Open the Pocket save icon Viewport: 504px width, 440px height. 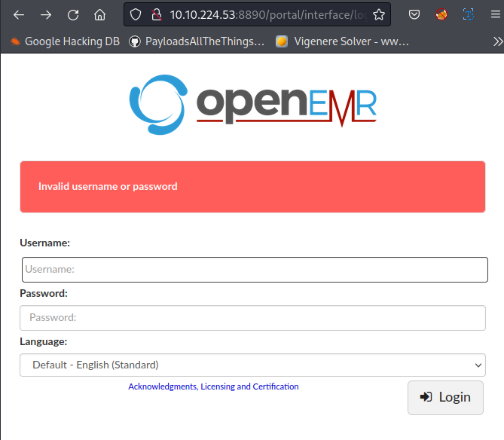pyautogui.click(x=414, y=14)
